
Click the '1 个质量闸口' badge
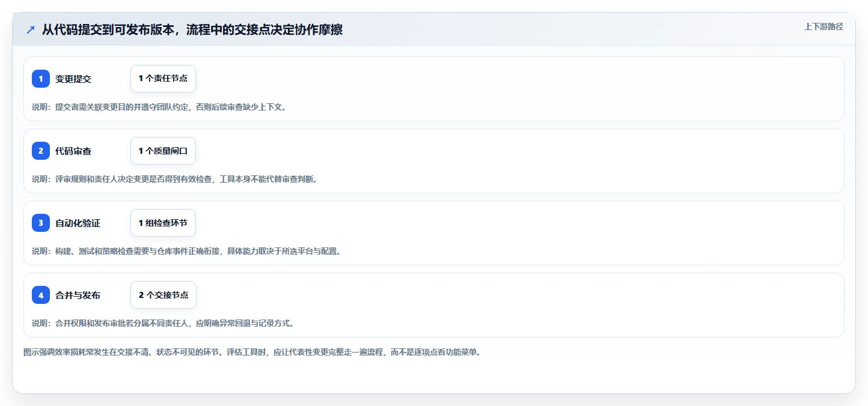[163, 151]
